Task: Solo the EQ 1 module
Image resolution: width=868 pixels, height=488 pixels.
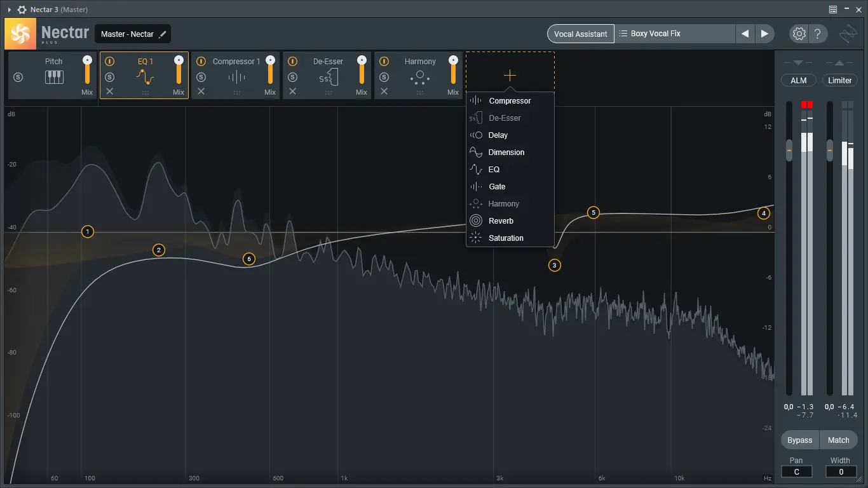Action: 109,77
